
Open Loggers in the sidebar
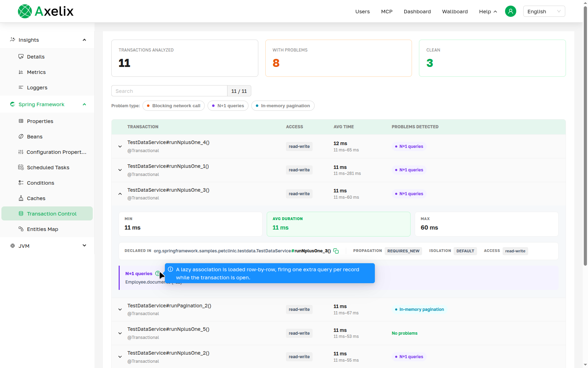point(47,87)
